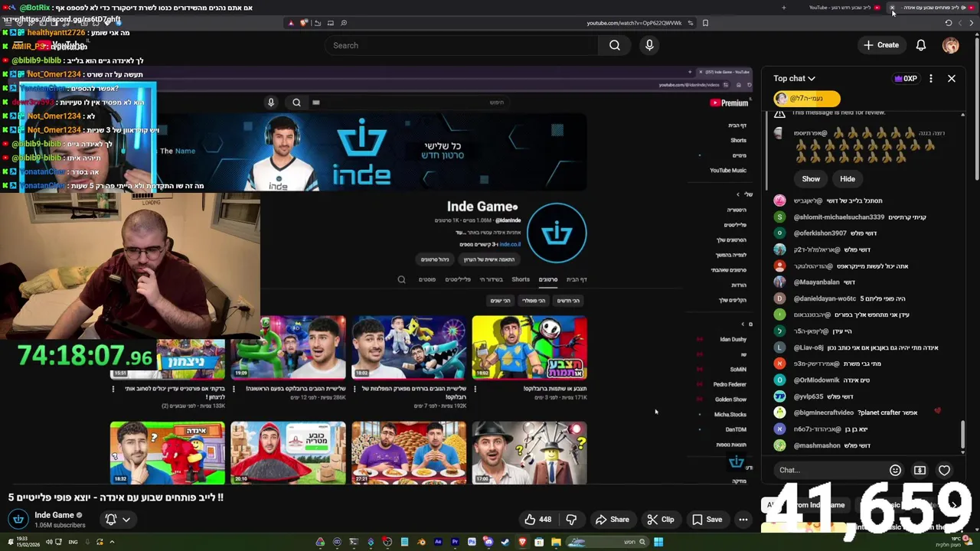Open the Premiere Pro taskbar icon
This screenshot has height=551, width=980.
(455, 543)
